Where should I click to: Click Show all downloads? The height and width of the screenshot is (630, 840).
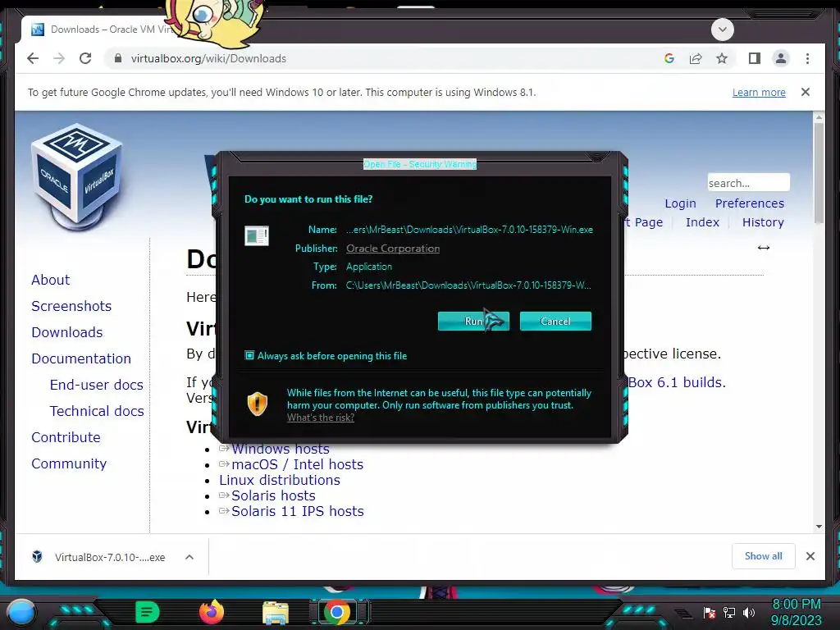click(764, 556)
